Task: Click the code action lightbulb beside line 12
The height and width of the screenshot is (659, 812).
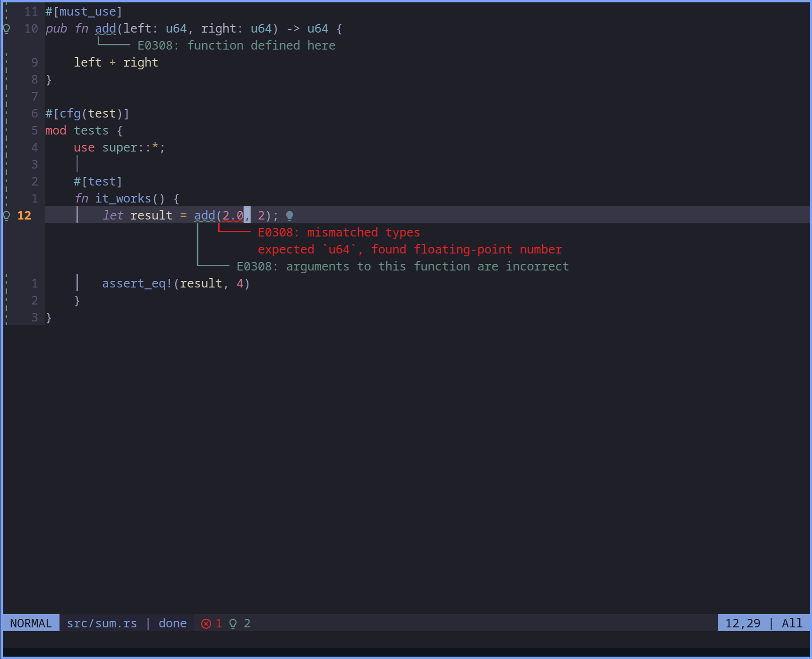Action: (6, 216)
